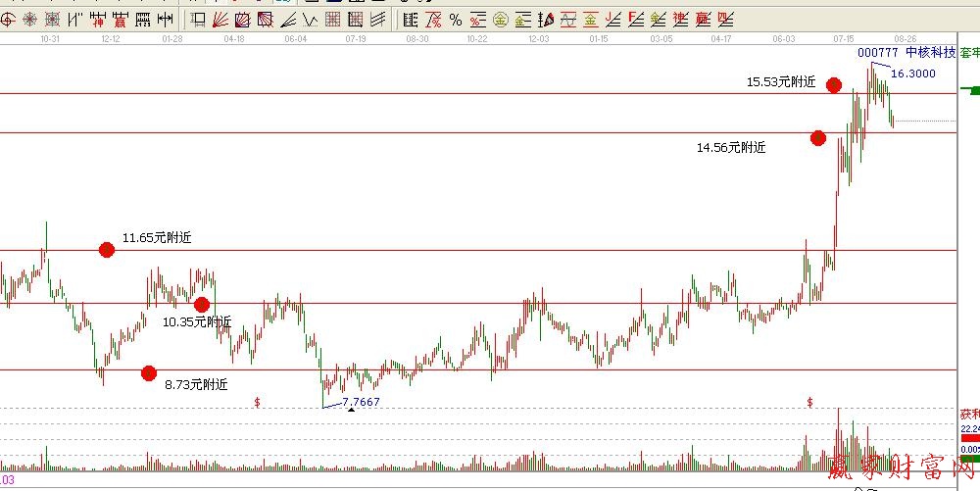Click the 16.3000 high price label
The image size is (980, 491).
click(x=912, y=74)
